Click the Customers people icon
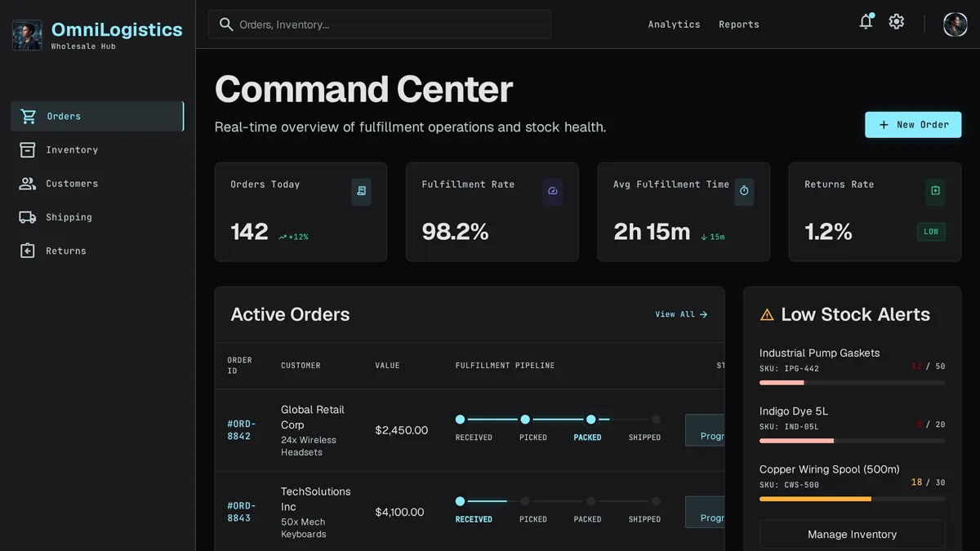Screen dimensions: 980x551 pos(28,184)
